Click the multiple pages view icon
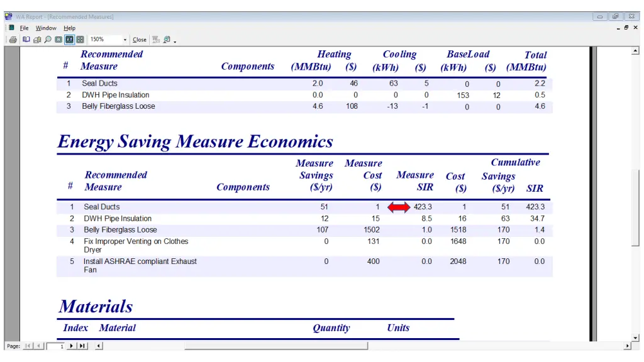644x362 pixels. (37, 40)
